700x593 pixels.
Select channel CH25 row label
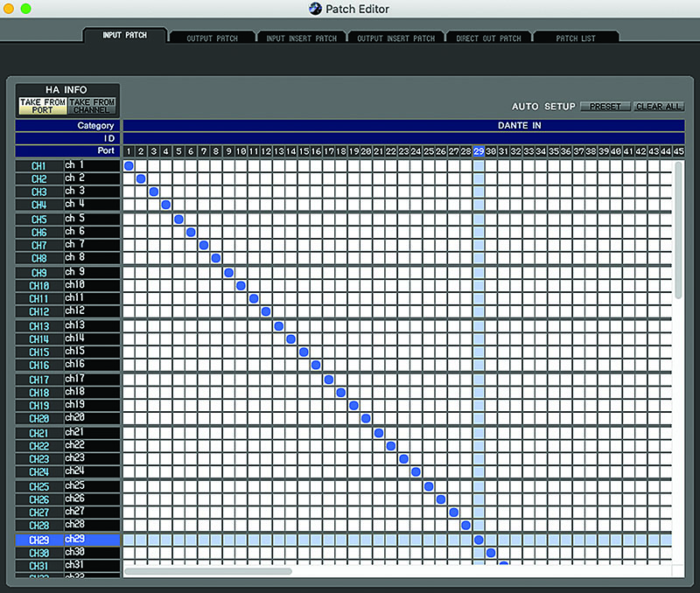point(38,486)
